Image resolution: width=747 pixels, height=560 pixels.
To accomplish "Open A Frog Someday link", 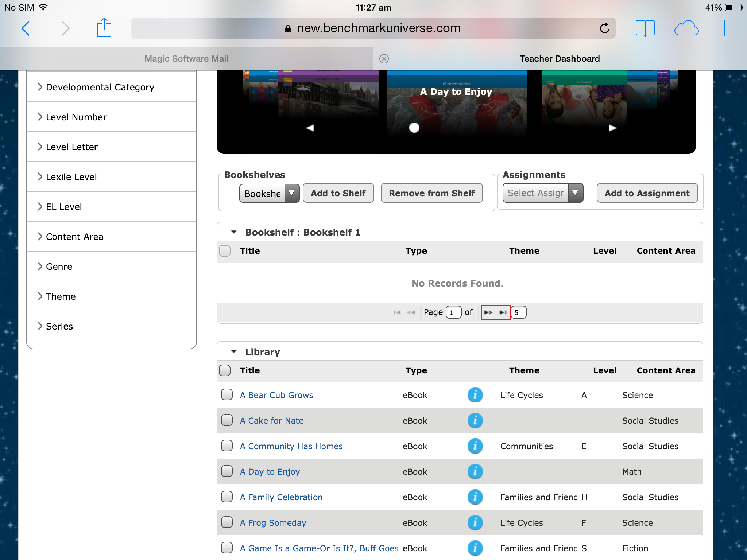I will (x=273, y=523).
